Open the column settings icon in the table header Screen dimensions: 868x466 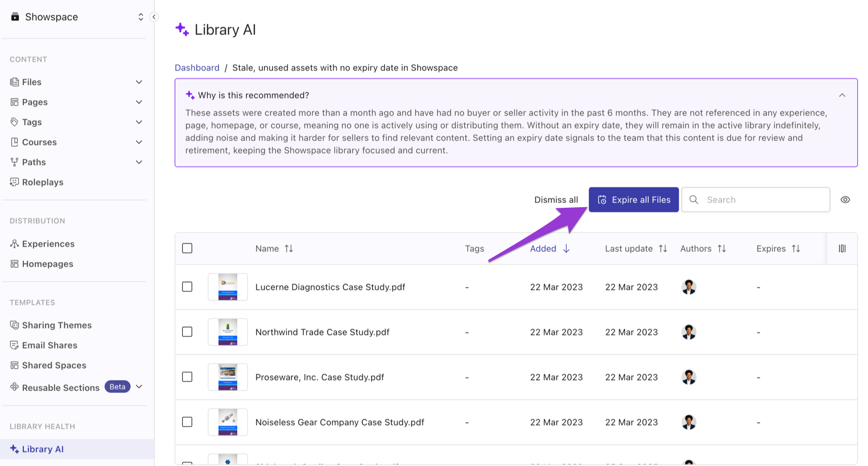pyautogui.click(x=842, y=248)
